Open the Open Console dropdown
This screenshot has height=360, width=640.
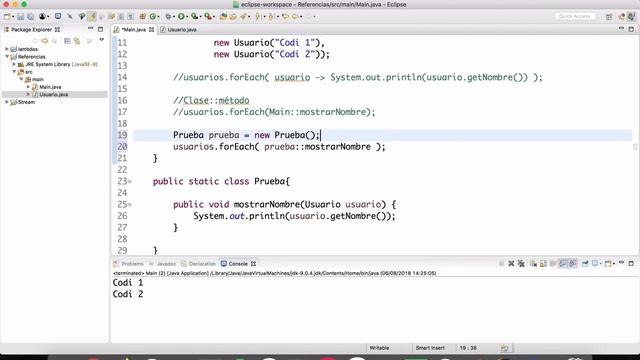[613, 264]
